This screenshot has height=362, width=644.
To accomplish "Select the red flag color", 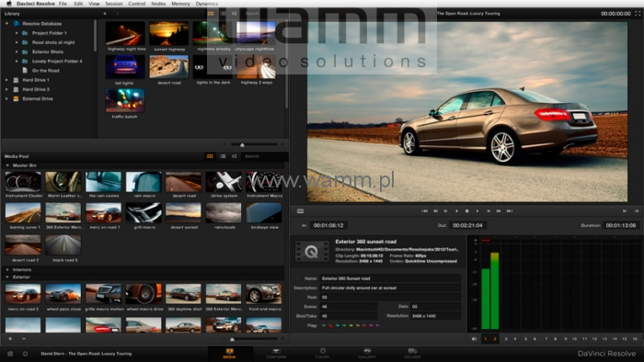I will (330, 326).
